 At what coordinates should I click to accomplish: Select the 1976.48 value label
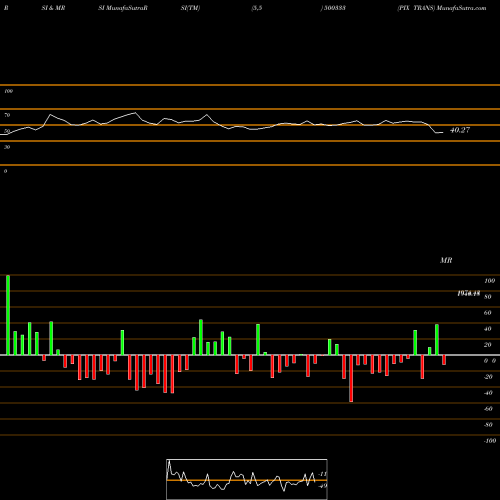468,293
